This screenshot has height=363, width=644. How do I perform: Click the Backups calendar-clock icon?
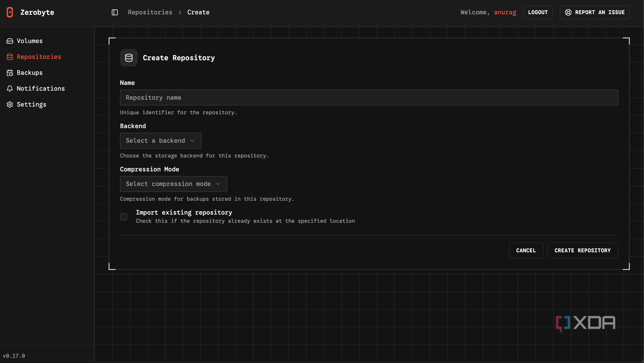[10, 73]
